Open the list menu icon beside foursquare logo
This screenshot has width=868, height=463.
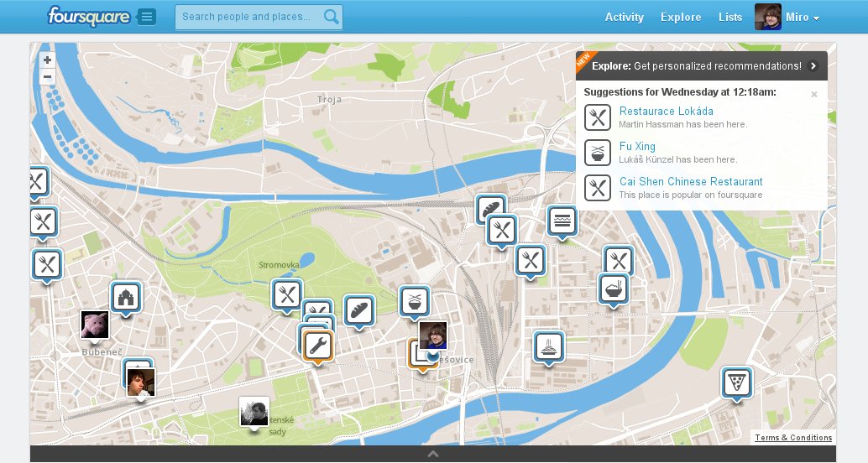coord(146,17)
